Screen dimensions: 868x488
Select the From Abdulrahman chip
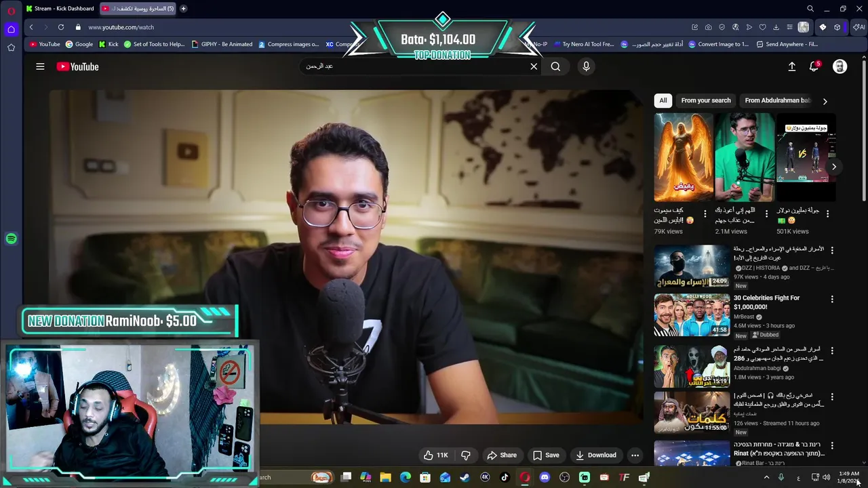tap(777, 100)
